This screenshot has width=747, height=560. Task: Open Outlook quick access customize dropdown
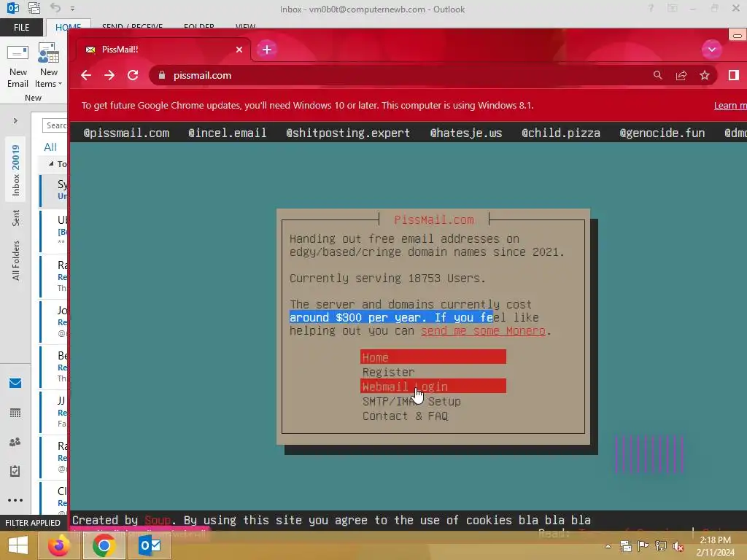tap(72, 9)
